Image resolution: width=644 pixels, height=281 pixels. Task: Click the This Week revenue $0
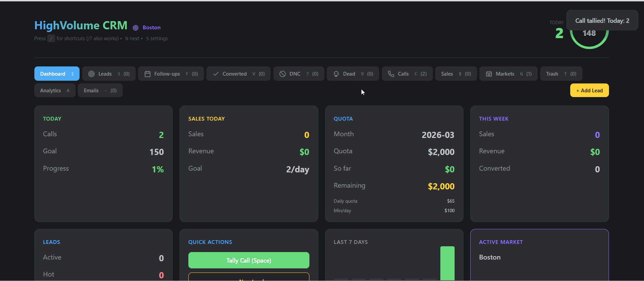pyautogui.click(x=595, y=152)
